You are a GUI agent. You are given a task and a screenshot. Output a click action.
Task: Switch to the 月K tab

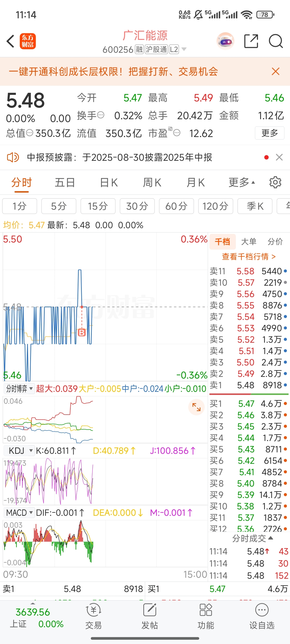pyautogui.click(x=196, y=183)
